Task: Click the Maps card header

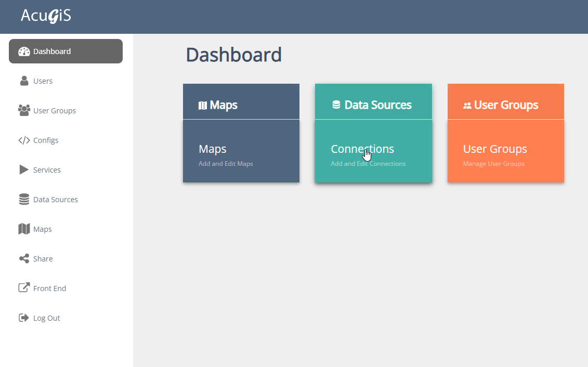Action: (x=241, y=105)
